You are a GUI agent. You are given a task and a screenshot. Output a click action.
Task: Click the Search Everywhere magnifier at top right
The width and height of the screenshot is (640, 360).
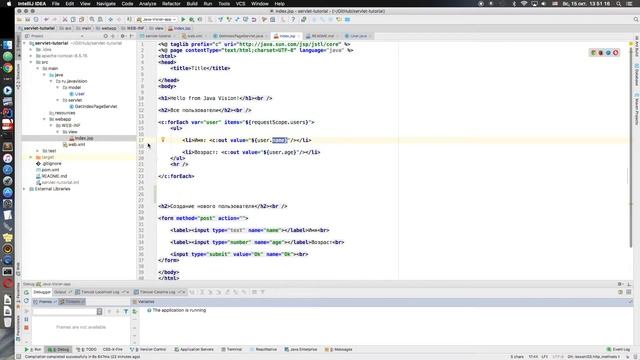coord(636,19)
